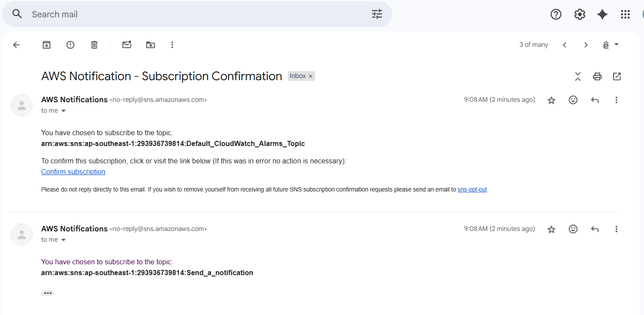Screen dimensions: 644x315
Task: Click the Default_CloudWatch_Alarms_Topic ARN text
Action: pyautogui.click(x=173, y=143)
